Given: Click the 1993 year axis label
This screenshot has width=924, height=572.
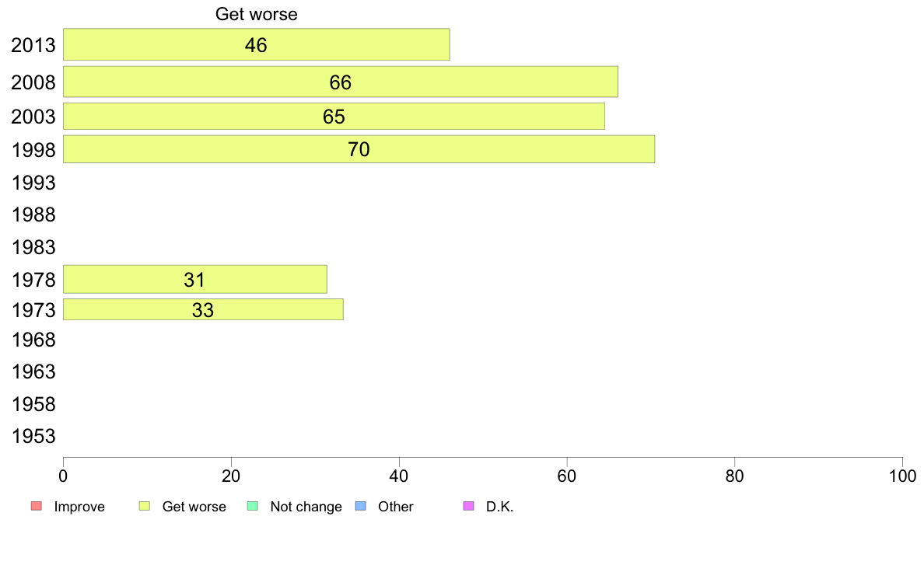Looking at the screenshot, I should pyautogui.click(x=33, y=183).
